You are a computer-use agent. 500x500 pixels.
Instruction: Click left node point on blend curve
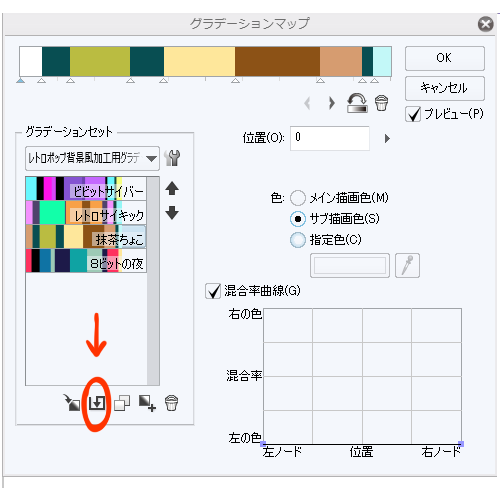pyautogui.click(x=263, y=444)
